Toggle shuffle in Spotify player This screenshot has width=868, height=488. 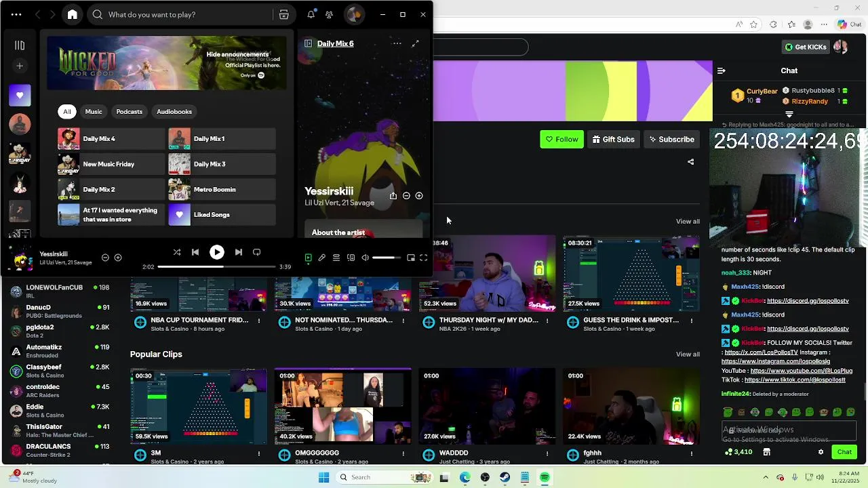[177, 252]
